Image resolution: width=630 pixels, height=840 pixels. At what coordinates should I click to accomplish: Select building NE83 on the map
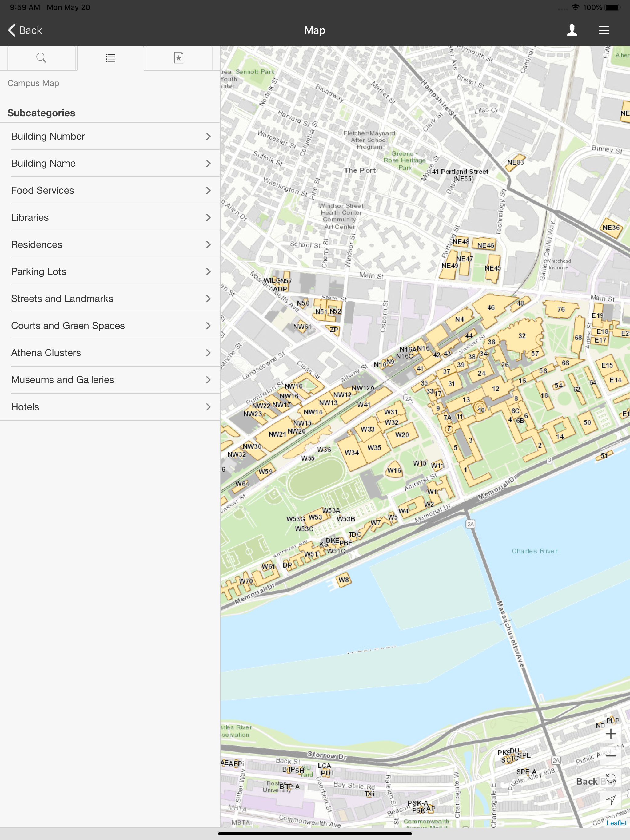pyautogui.click(x=515, y=163)
